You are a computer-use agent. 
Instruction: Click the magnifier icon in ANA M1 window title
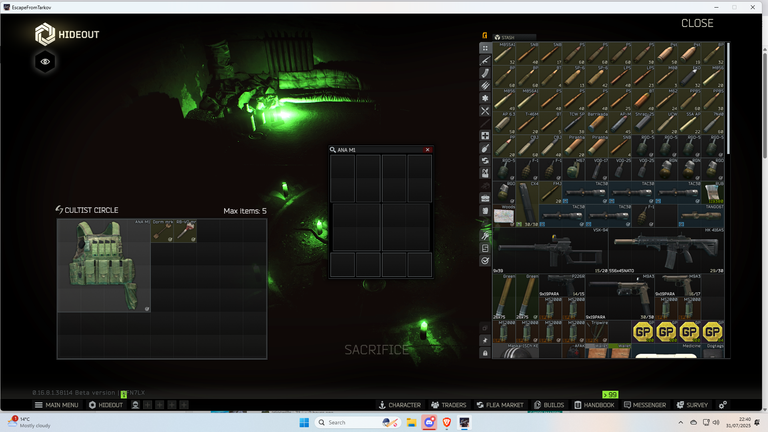333,150
